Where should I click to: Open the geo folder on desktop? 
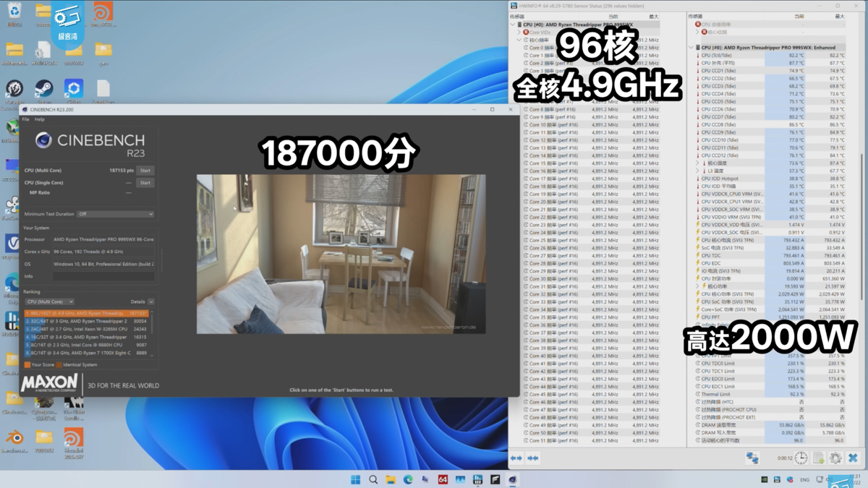coord(103,52)
